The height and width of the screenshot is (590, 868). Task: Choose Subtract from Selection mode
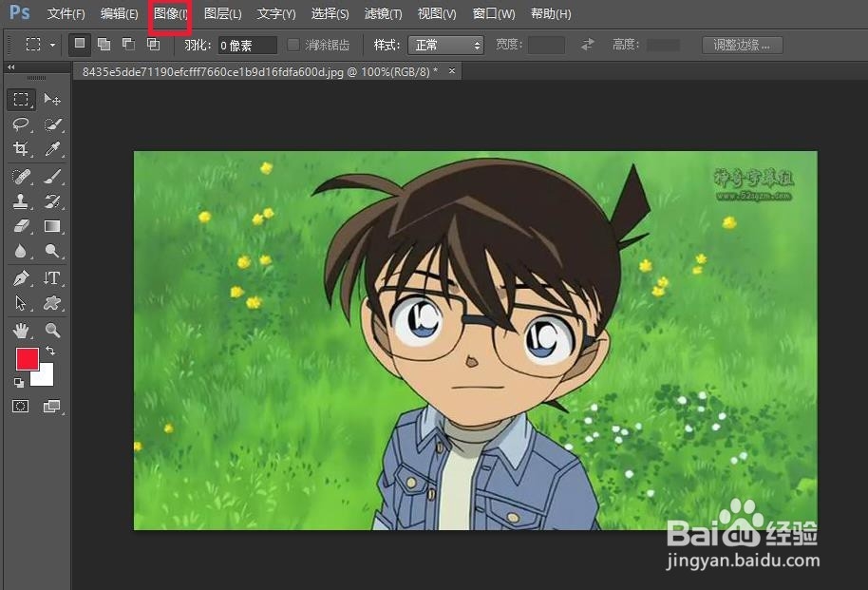click(128, 45)
